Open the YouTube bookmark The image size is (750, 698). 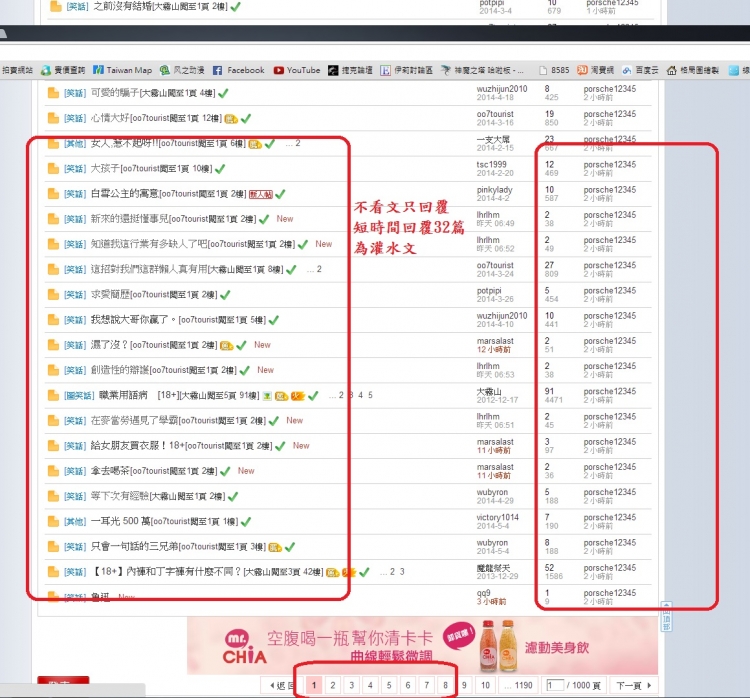click(296, 70)
